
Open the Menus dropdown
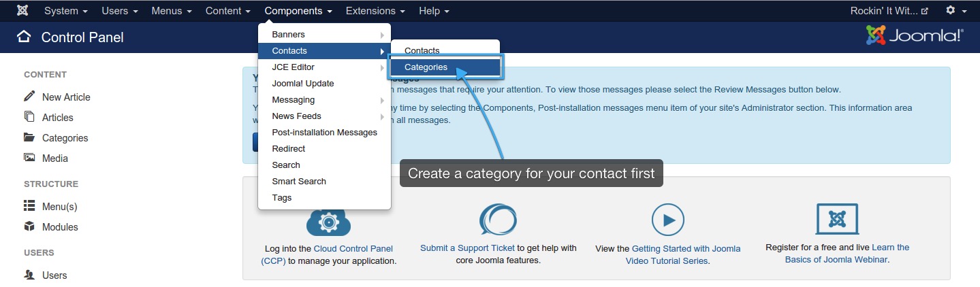pyautogui.click(x=172, y=11)
